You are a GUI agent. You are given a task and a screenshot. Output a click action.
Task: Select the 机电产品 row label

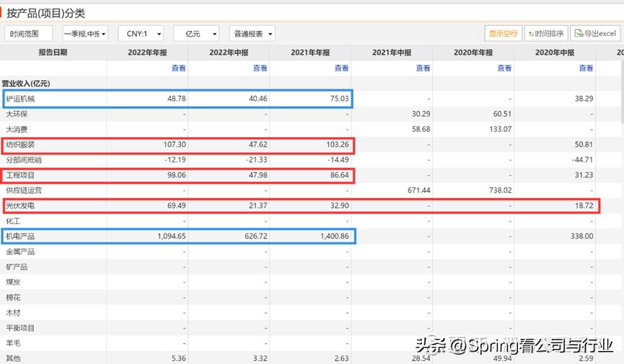pos(20,236)
